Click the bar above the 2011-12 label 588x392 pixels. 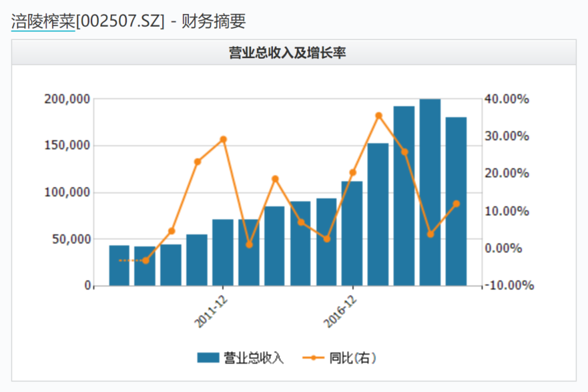point(223,252)
